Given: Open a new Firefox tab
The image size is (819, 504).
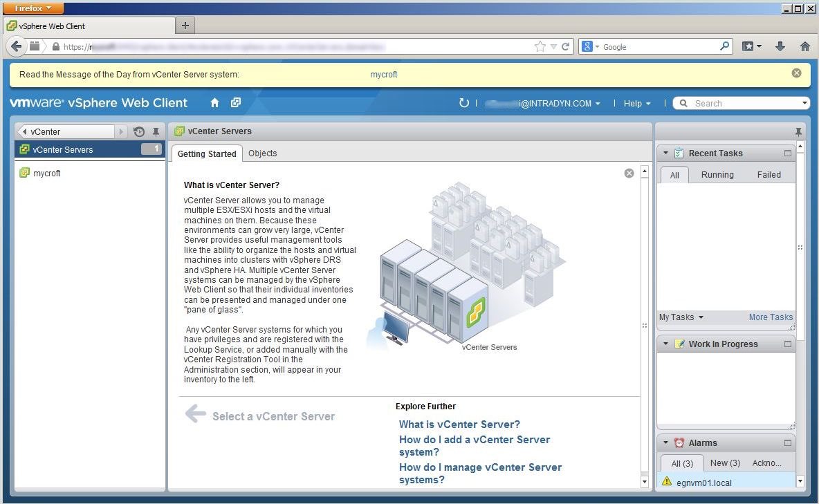Looking at the screenshot, I should coord(185,25).
